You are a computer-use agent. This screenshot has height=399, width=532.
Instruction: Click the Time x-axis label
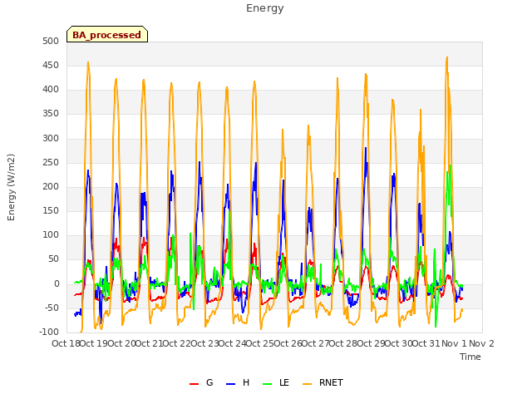pyautogui.click(x=470, y=357)
